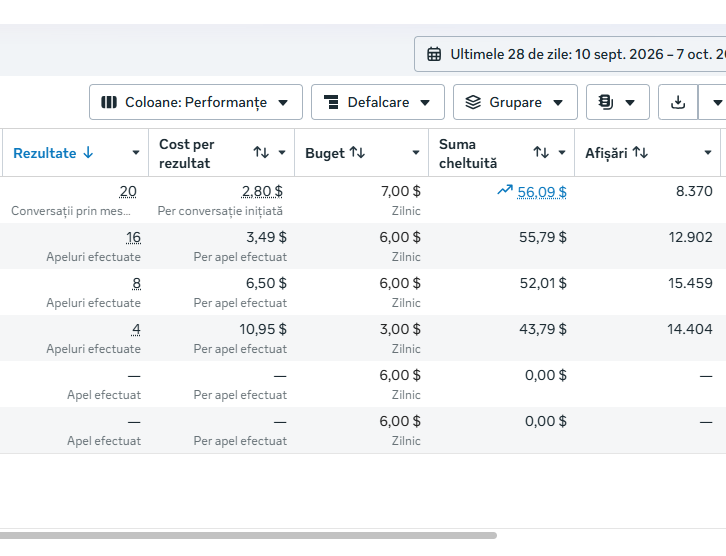The image size is (726, 556).
Task: Sort by Afișări arrows icon
Action: pyautogui.click(x=640, y=152)
